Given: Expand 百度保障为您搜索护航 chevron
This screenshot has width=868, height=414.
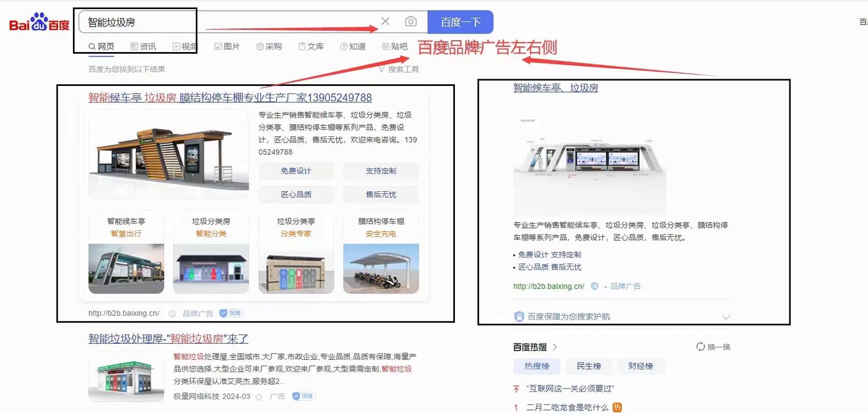Looking at the screenshot, I should pos(726,317).
